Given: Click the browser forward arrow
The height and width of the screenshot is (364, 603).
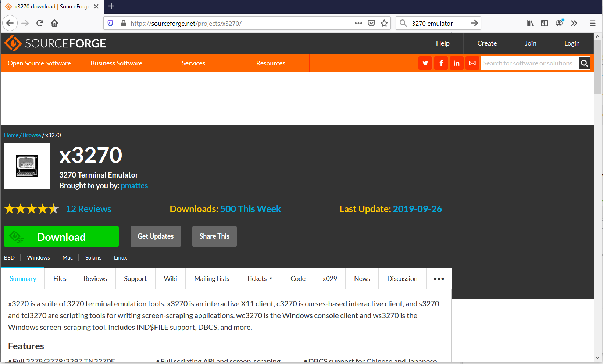Looking at the screenshot, I should [x=25, y=23].
